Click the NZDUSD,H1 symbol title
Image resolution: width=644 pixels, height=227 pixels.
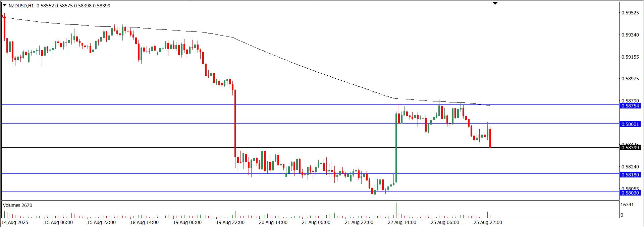point(21,6)
